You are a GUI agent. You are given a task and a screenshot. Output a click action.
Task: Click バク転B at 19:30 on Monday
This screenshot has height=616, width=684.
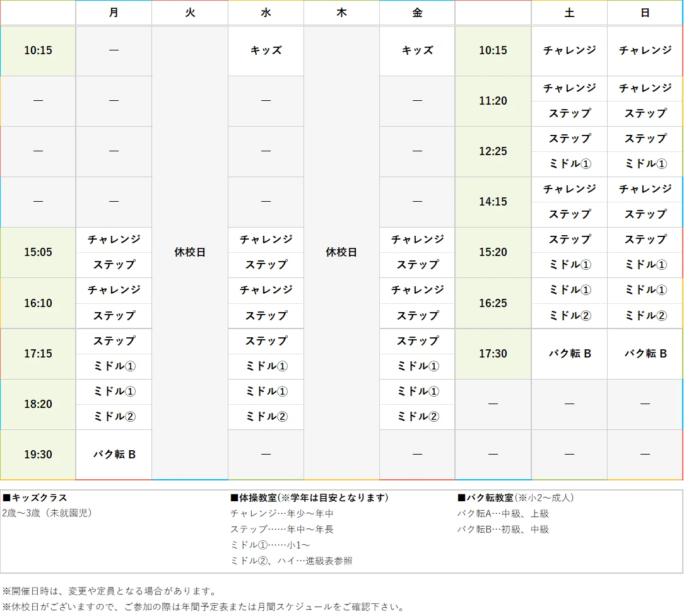click(114, 454)
